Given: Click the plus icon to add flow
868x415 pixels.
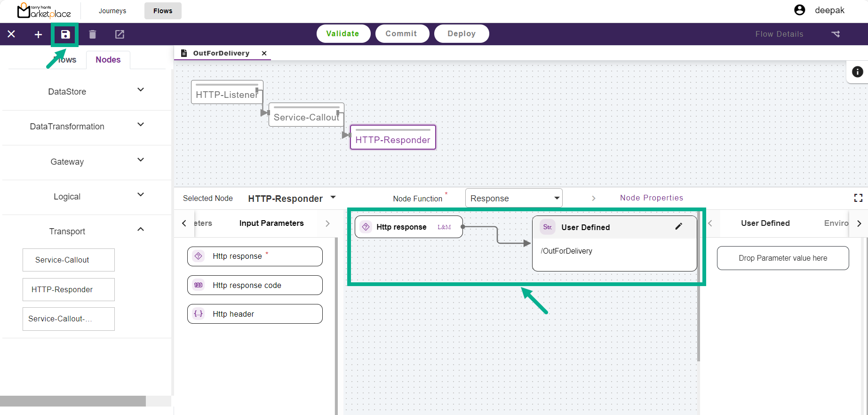Looking at the screenshot, I should 39,34.
